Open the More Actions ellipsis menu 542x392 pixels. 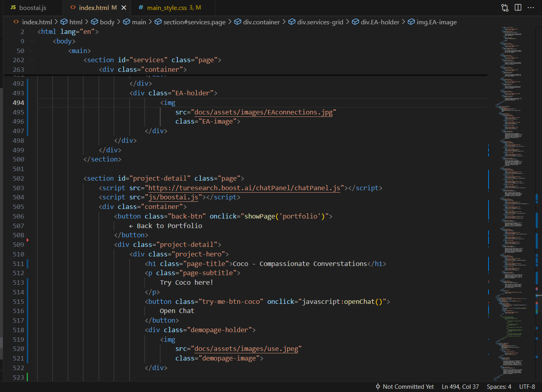coord(531,8)
